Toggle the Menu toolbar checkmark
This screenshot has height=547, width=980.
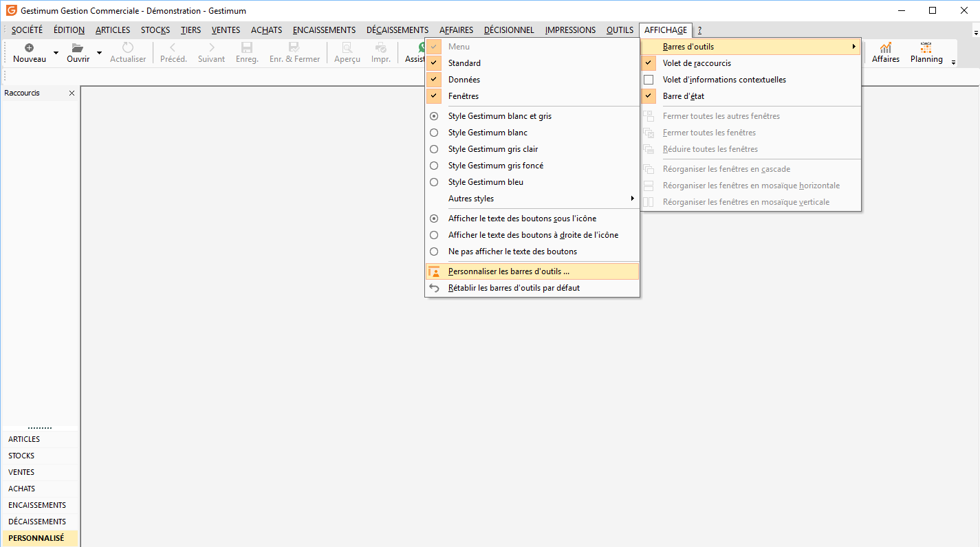pos(433,47)
